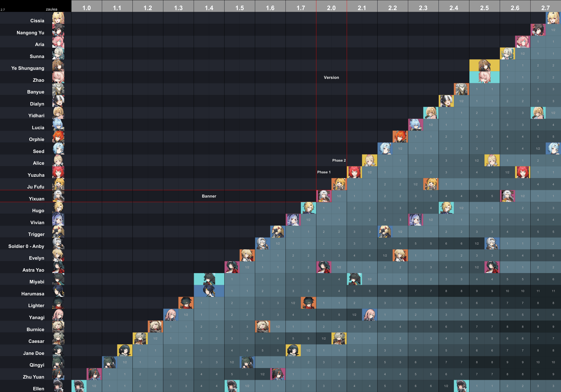This screenshot has height=392, width=561.
Task: Click the 2.7 version column header
Action: (x=545, y=8)
